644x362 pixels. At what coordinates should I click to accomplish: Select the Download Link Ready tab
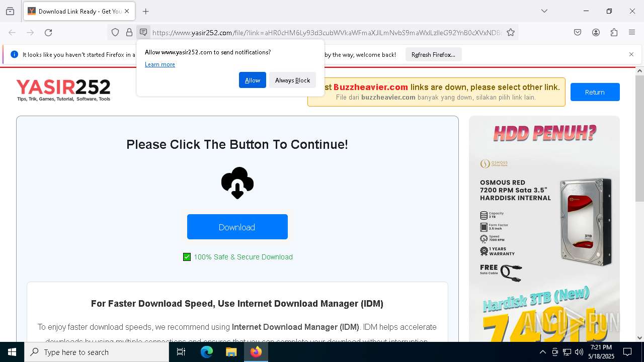click(79, 11)
